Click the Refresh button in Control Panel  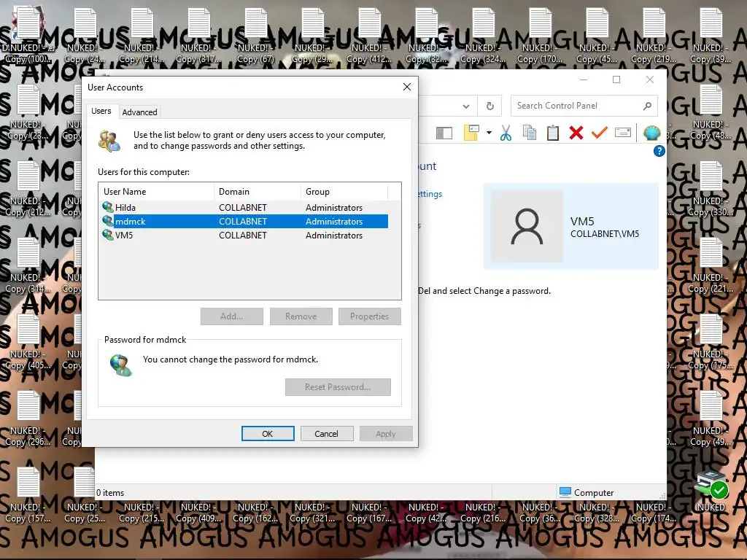489,106
